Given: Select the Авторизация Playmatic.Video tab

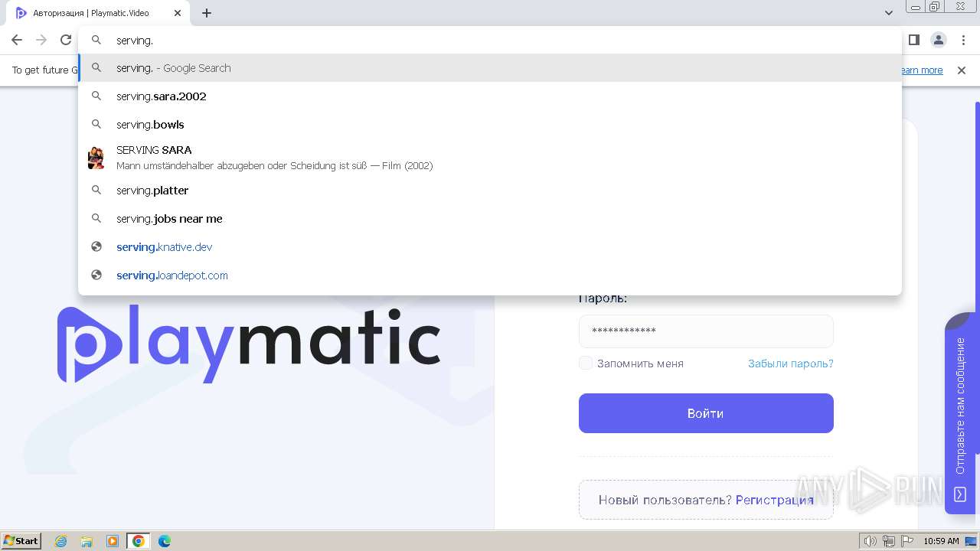Looking at the screenshot, I should 98,13.
